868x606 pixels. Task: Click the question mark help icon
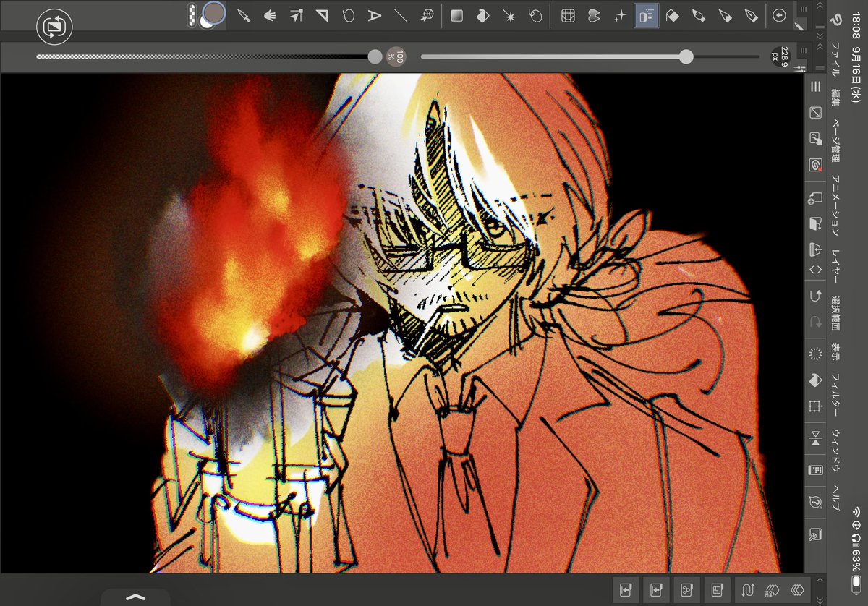point(815,502)
